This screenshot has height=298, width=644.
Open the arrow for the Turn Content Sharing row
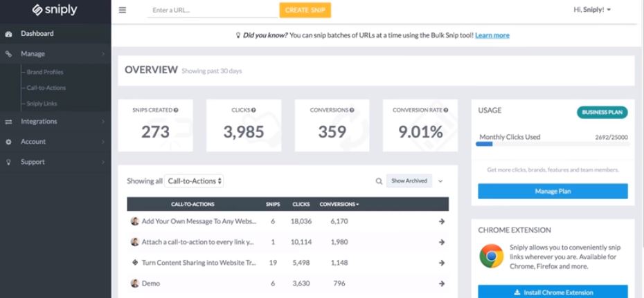pyautogui.click(x=442, y=263)
